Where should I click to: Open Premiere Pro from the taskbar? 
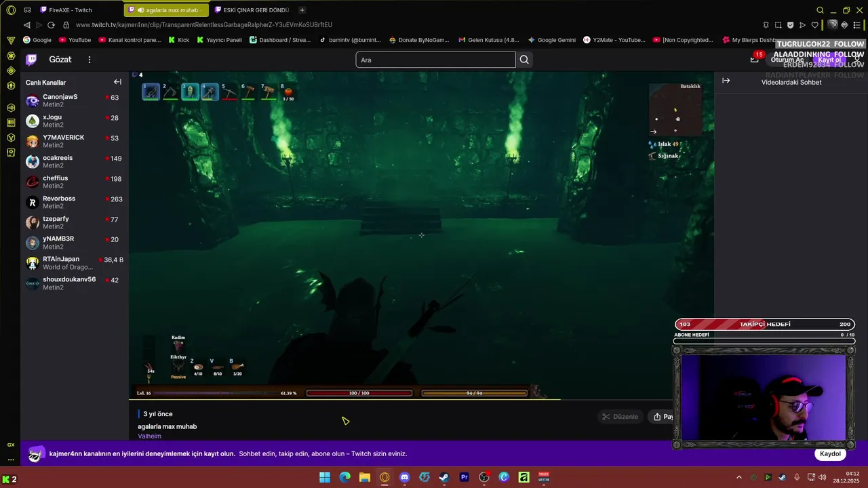click(x=465, y=477)
